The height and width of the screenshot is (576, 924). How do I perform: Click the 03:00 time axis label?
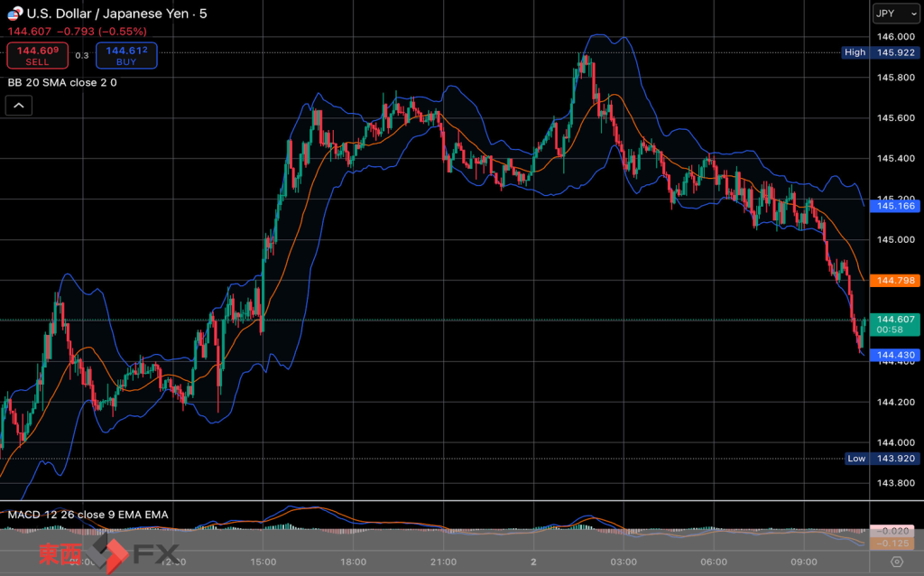[624, 562]
